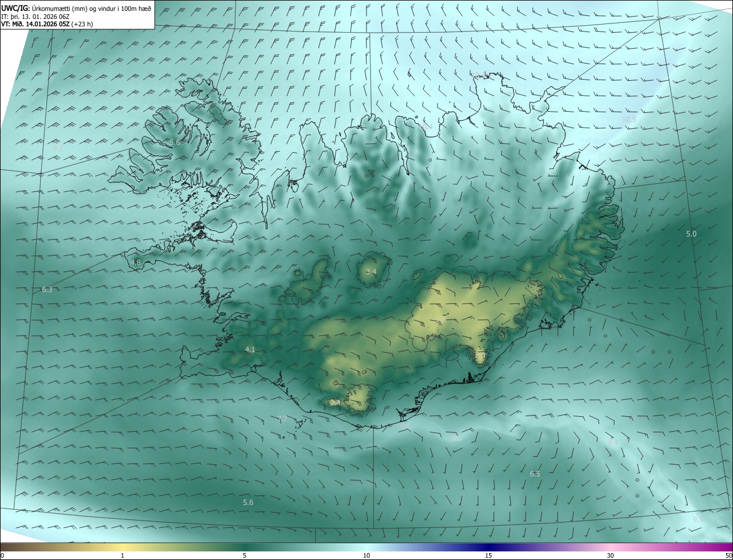733x560 pixels.
Task: Click the "UWC/IG: Úrkomumætti (mm)" title line
Action: 76,8
